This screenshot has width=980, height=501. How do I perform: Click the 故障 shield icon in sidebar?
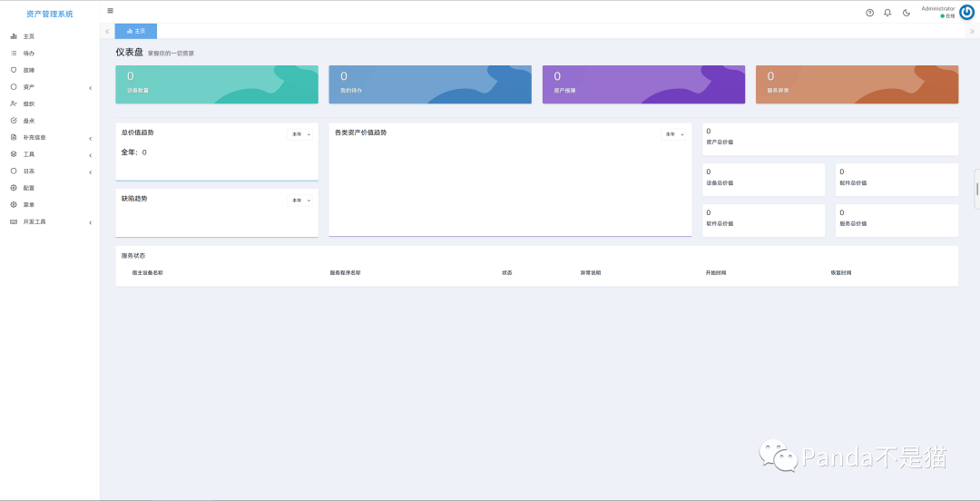14,70
